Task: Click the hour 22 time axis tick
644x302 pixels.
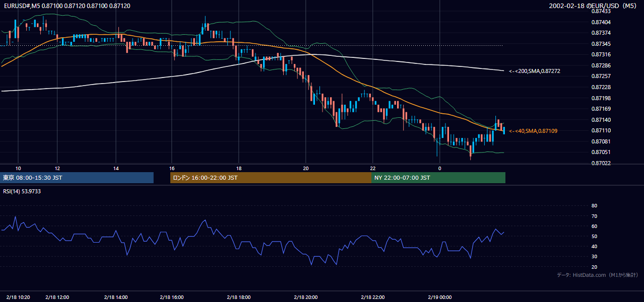Action: 373,168
